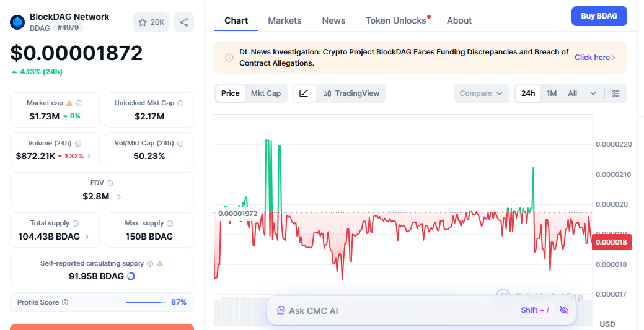Open the Compare dropdown

[482, 93]
